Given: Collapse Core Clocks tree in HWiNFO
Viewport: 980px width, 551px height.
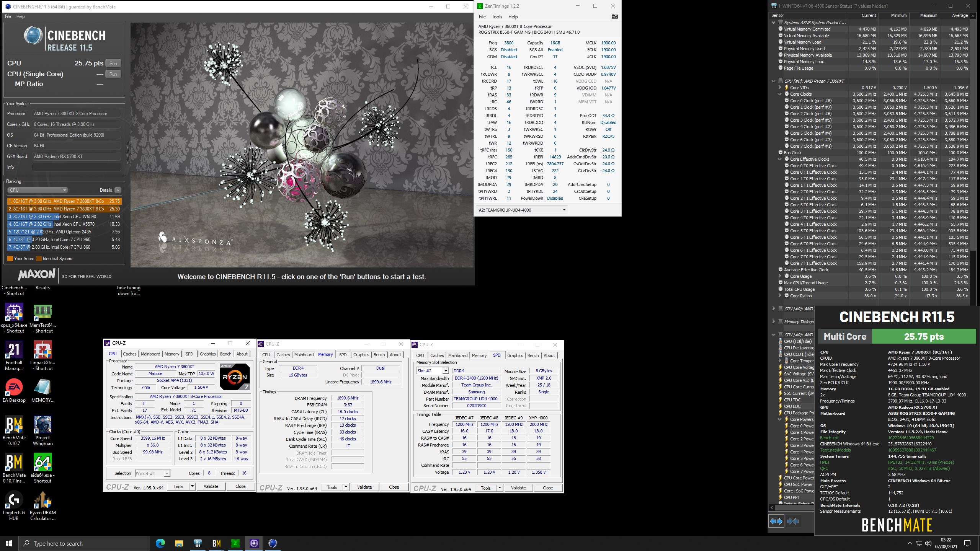Looking at the screenshot, I should [x=780, y=94].
